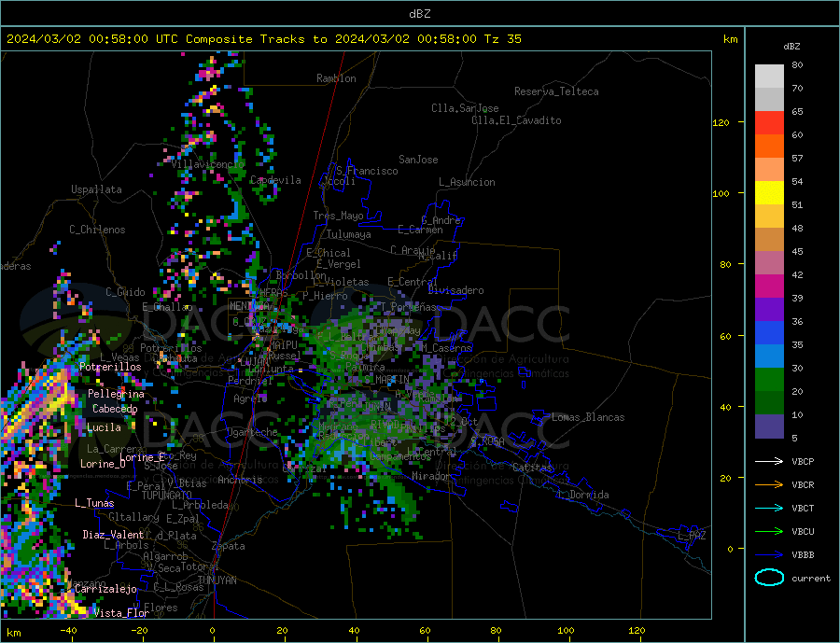840x643 pixels.
Task: Click the 'Tulumaya' place label
Action: point(349,234)
